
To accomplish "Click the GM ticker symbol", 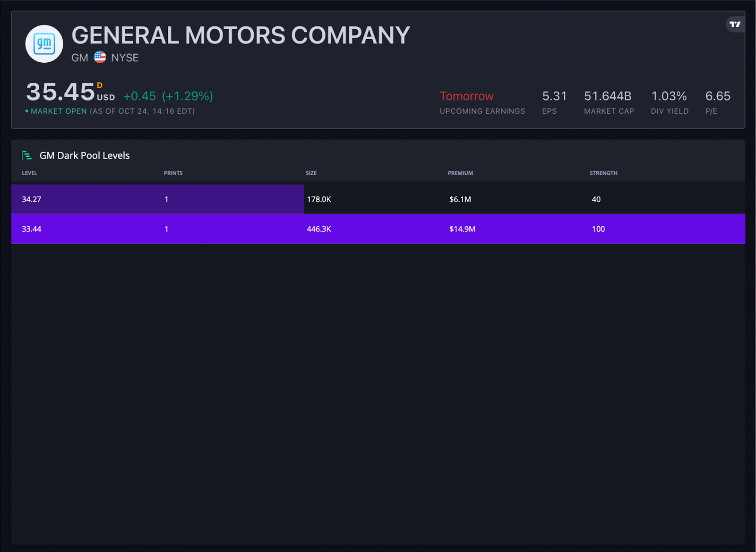I will (x=80, y=58).
